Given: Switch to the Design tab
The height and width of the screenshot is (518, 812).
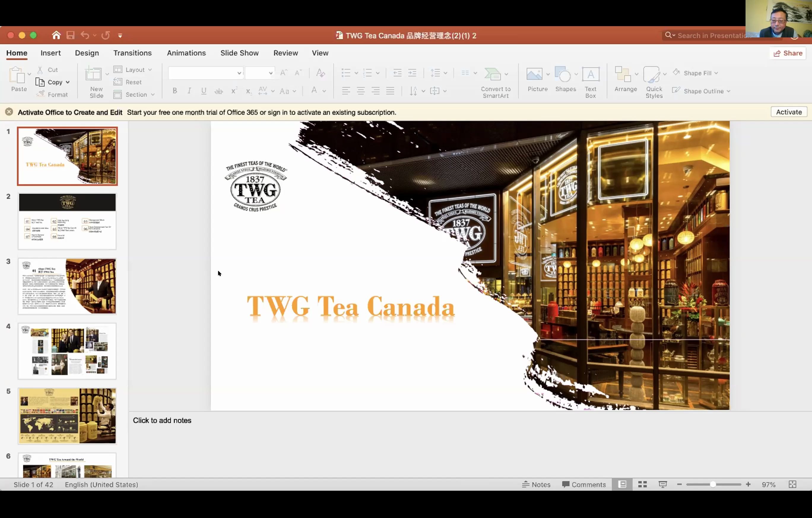Looking at the screenshot, I should 87,53.
